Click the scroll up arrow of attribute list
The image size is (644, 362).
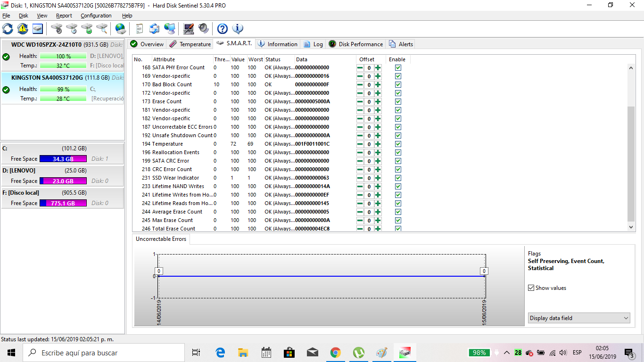[632, 68]
